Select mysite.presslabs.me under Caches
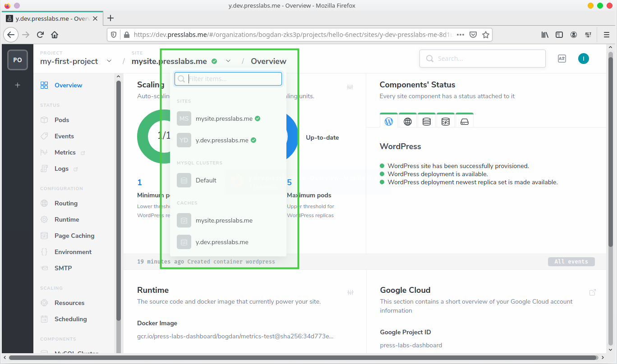This screenshot has height=364, width=617. tap(228, 220)
